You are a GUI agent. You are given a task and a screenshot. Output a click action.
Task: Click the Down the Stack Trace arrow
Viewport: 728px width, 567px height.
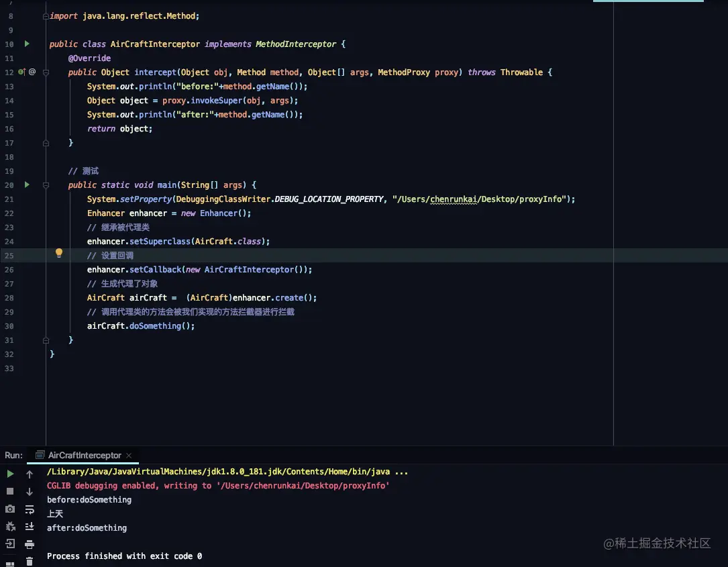point(30,491)
